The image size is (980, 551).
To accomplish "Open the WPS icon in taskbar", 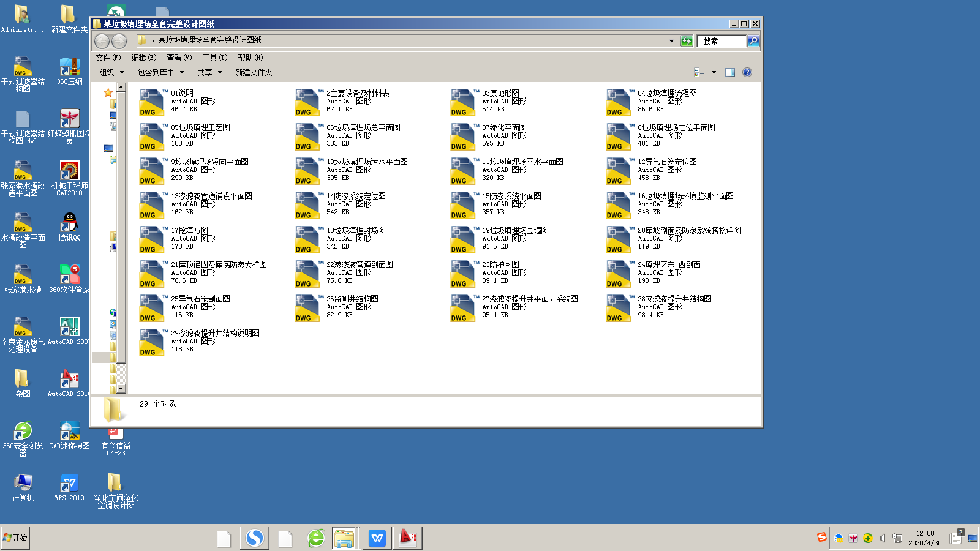I will pos(377,538).
